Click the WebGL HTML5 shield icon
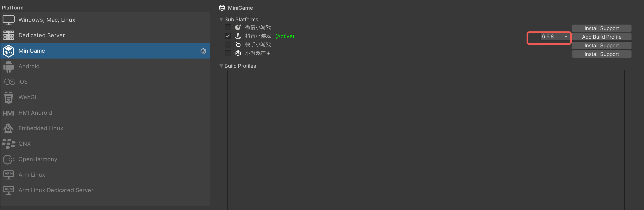The image size is (644, 210). (9, 97)
